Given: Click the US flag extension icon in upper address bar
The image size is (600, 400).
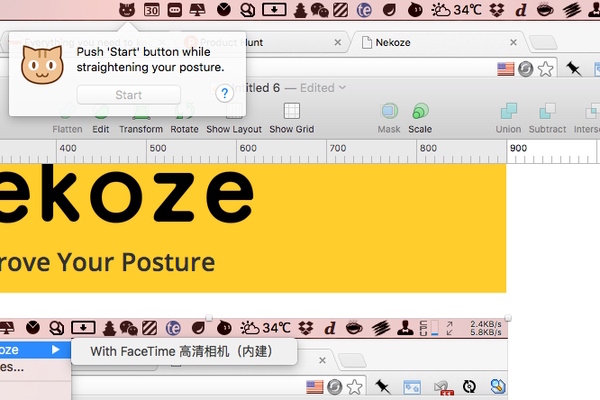Looking at the screenshot, I should pos(505,69).
